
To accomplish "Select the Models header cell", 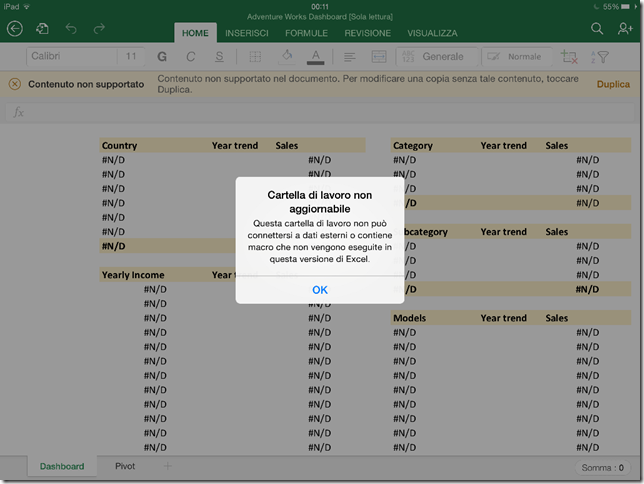I will (x=409, y=318).
